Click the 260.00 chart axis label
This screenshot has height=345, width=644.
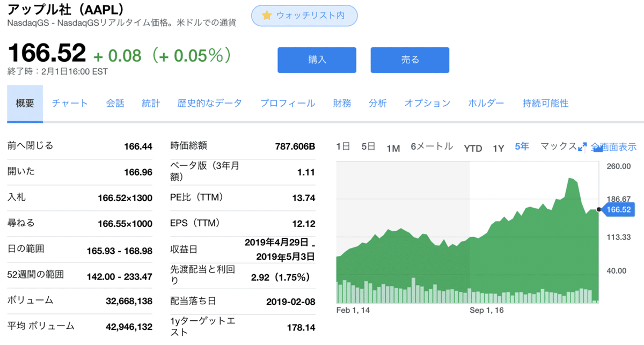coord(619,166)
